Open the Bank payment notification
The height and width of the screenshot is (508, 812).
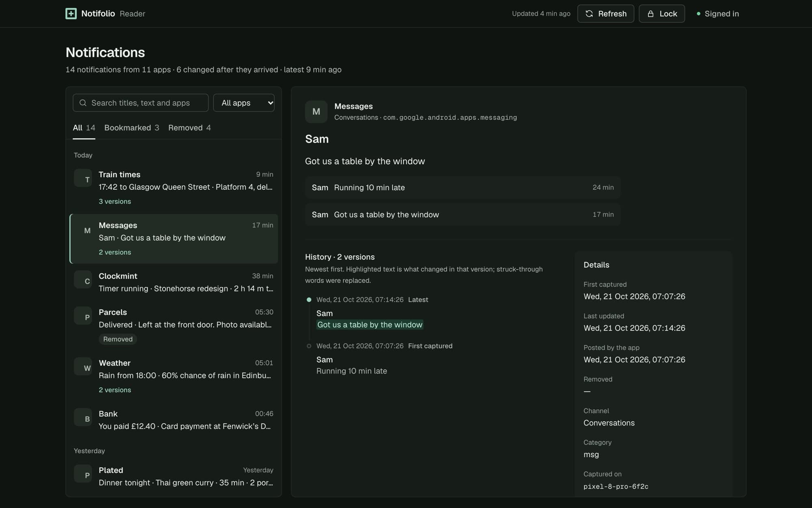click(174, 420)
